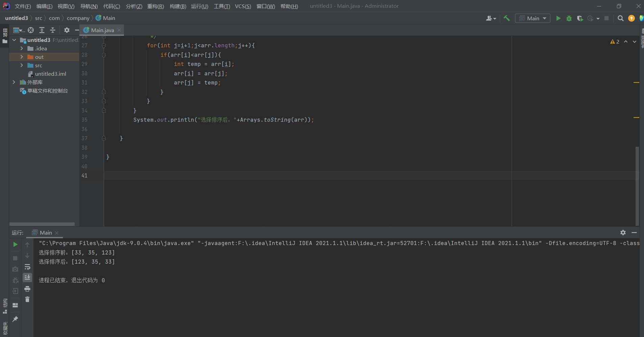Fold the for loop on line 27
Image resolution: width=644 pixels, height=337 pixels.
(104, 46)
